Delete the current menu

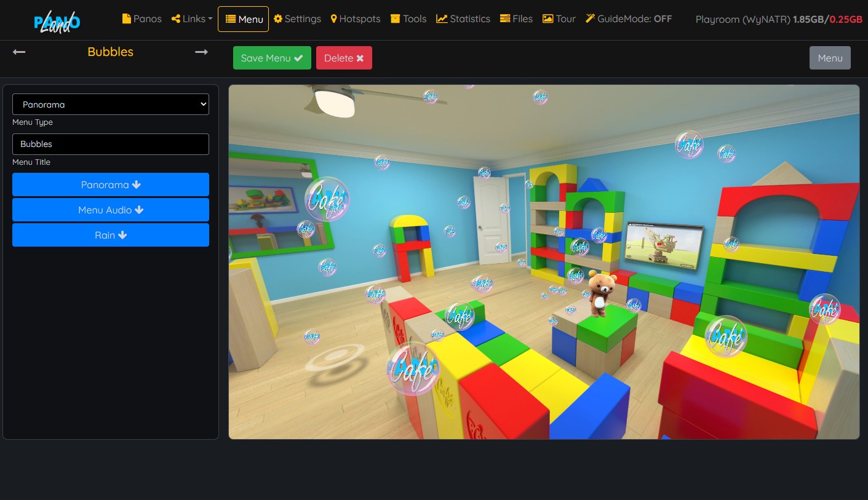(x=344, y=58)
